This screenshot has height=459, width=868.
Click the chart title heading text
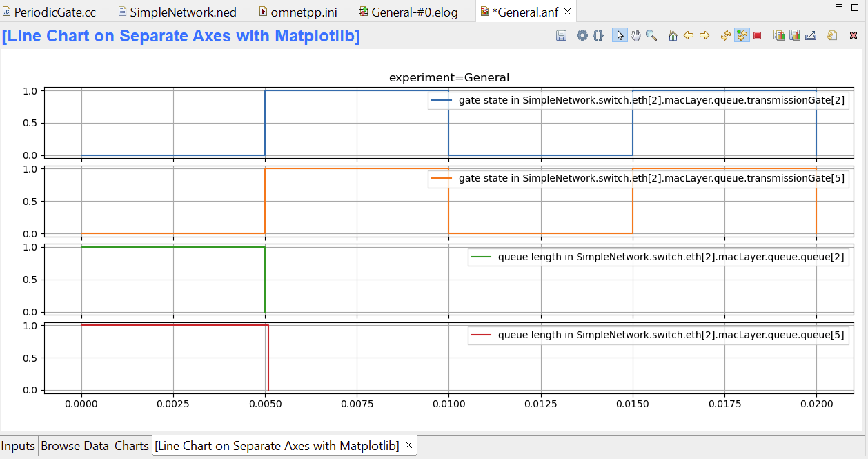pyautogui.click(x=181, y=36)
